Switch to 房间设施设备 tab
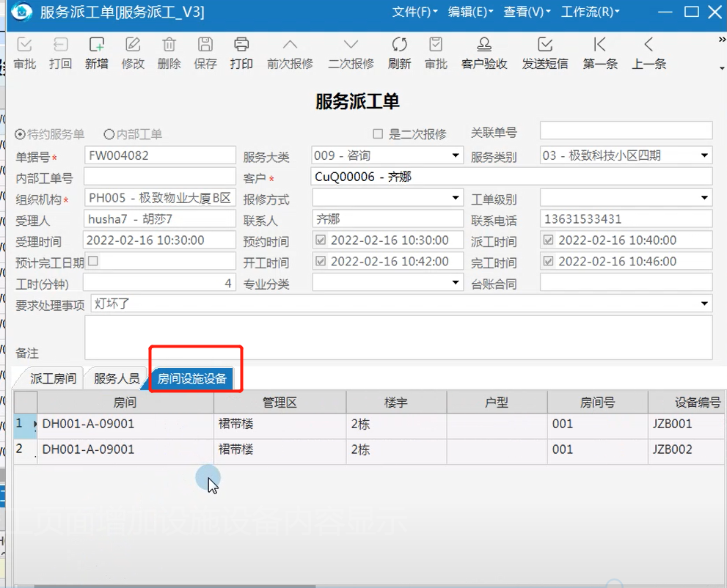 (192, 378)
